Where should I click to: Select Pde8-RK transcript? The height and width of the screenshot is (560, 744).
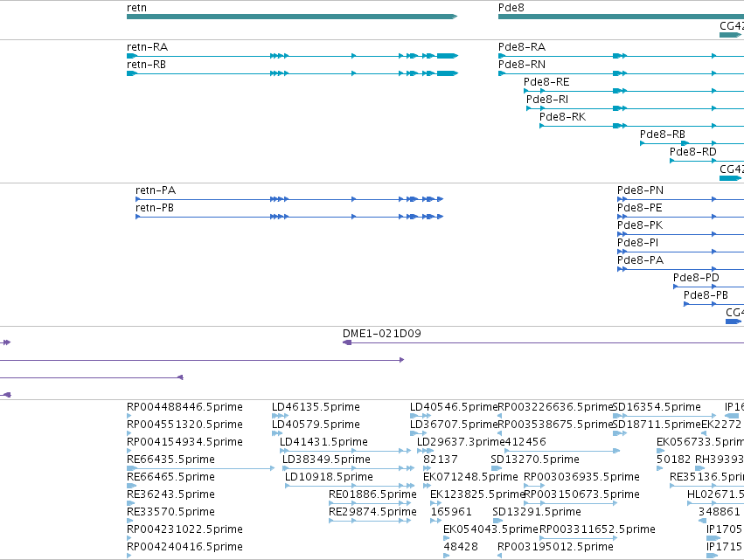coord(642,126)
